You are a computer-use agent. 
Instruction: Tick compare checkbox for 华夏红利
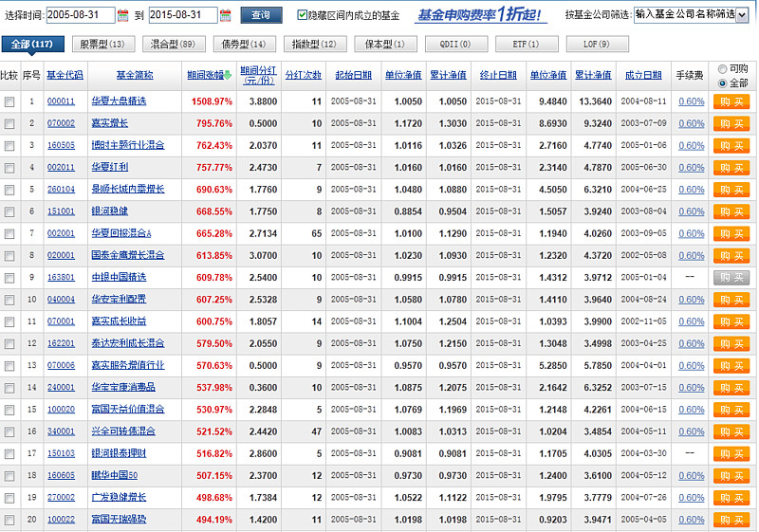[x=9, y=168]
